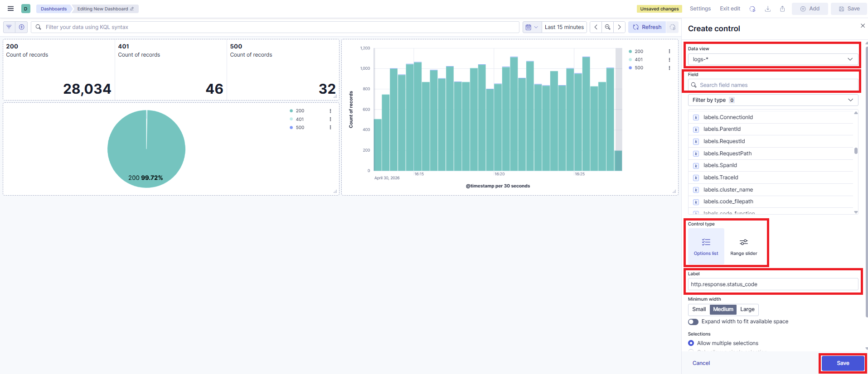Select Allow multiple selections radio
Image resolution: width=868 pixels, height=374 pixels.
[x=691, y=343]
